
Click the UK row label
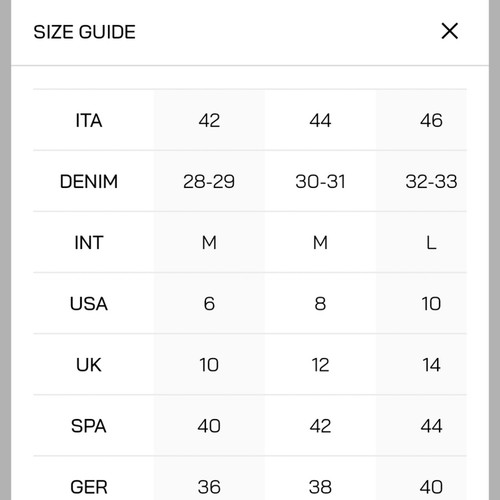click(x=89, y=365)
